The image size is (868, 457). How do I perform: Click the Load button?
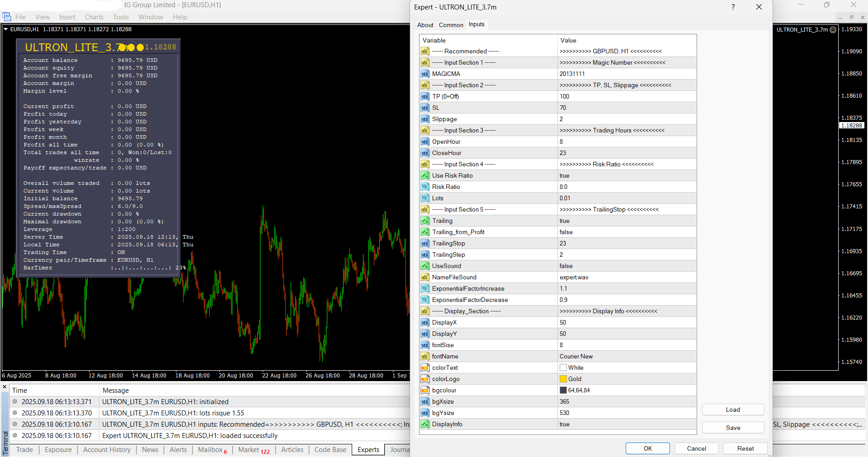click(x=732, y=410)
